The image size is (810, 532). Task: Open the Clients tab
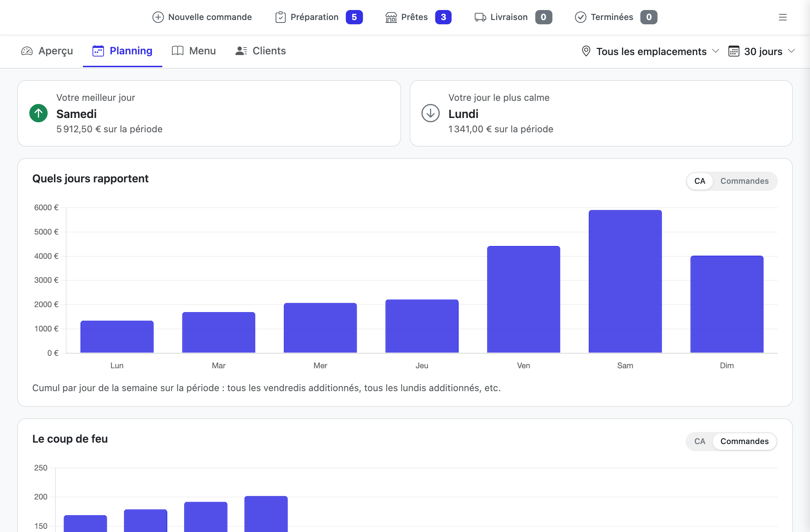point(261,51)
